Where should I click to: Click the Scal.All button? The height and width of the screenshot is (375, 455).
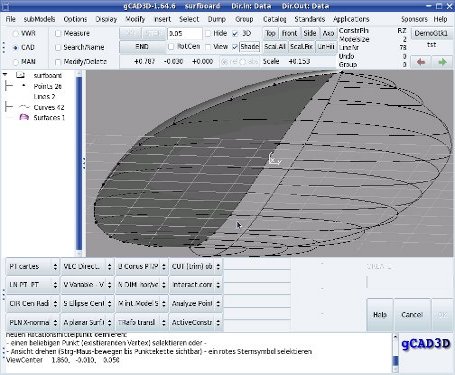pos(275,47)
